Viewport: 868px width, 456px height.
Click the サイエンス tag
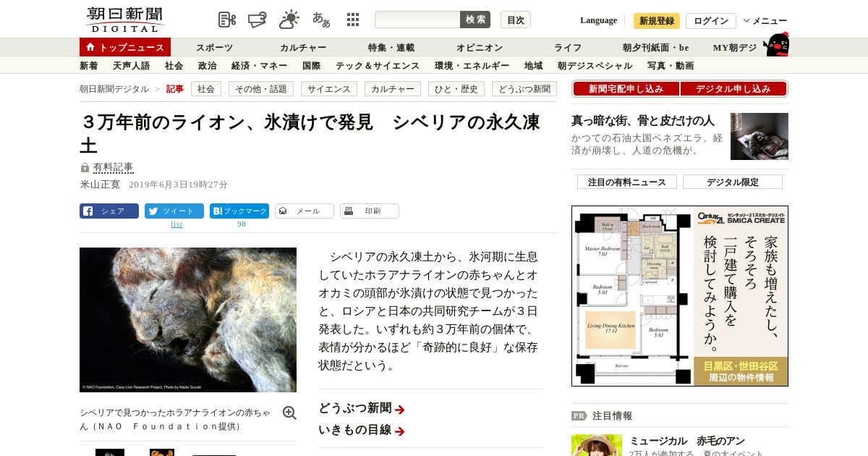(x=329, y=89)
